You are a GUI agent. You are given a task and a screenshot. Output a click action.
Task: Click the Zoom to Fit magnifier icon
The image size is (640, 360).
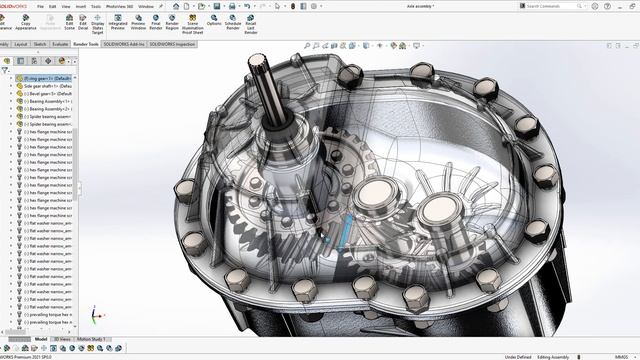[307, 46]
